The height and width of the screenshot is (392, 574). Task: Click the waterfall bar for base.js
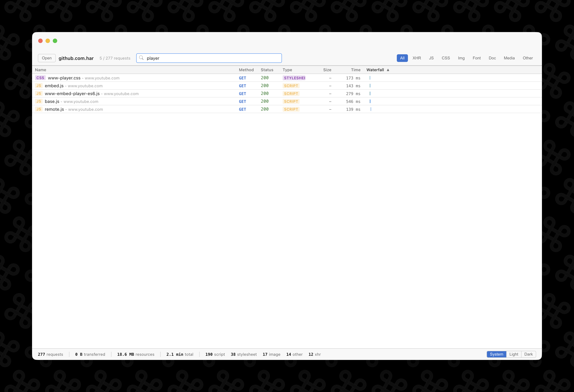[x=370, y=101]
